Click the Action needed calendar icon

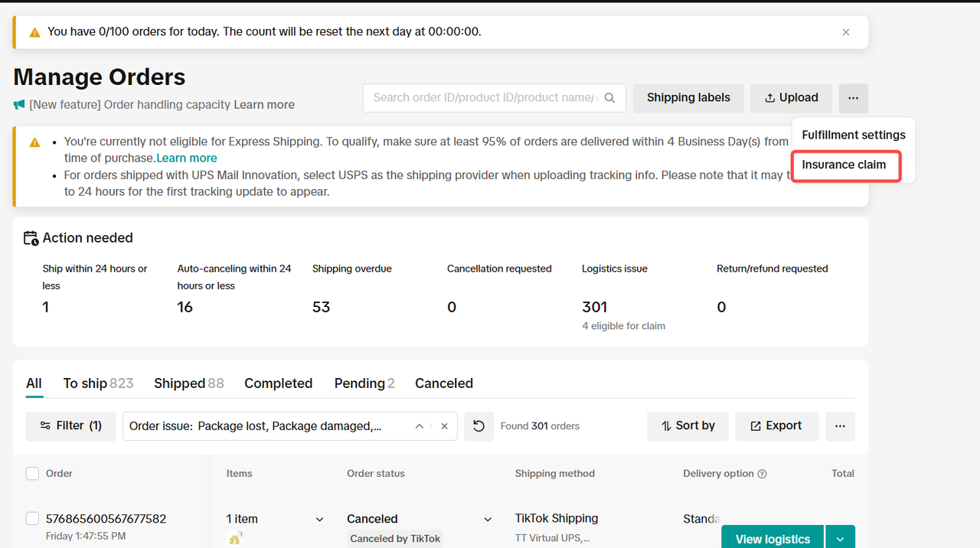[31, 238]
